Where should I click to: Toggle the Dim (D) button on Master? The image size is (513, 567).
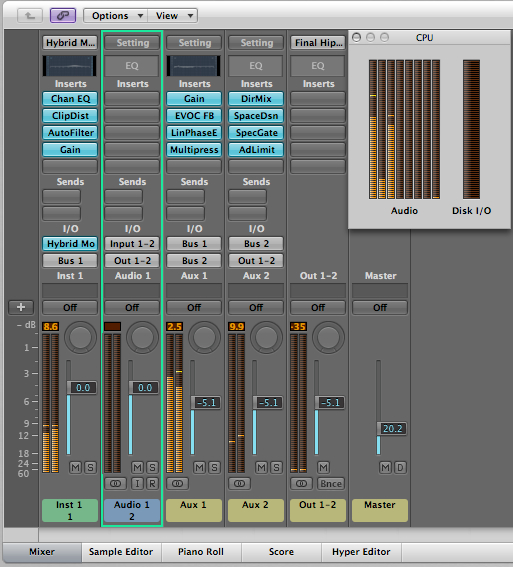click(400, 468)
